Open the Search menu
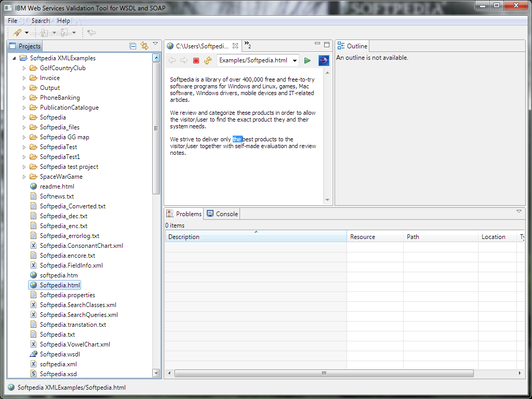The height and width of the screenshot is (399, 532). pyautogui.click(x=41, y=21)
